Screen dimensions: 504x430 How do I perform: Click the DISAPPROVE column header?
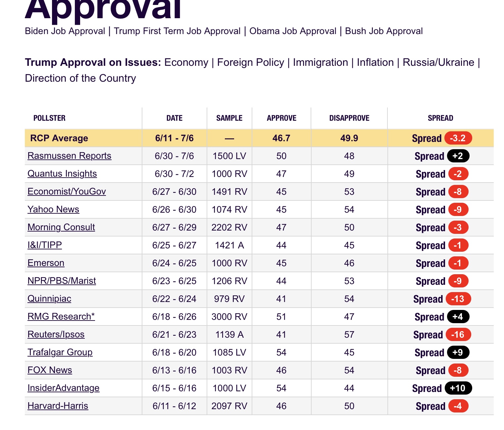click(349, 118)
